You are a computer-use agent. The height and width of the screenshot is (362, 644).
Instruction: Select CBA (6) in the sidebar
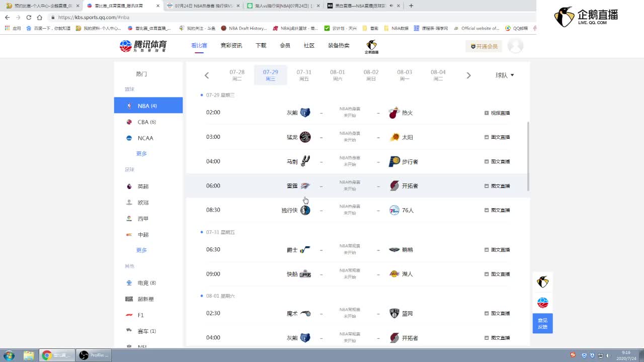(146, 122)
